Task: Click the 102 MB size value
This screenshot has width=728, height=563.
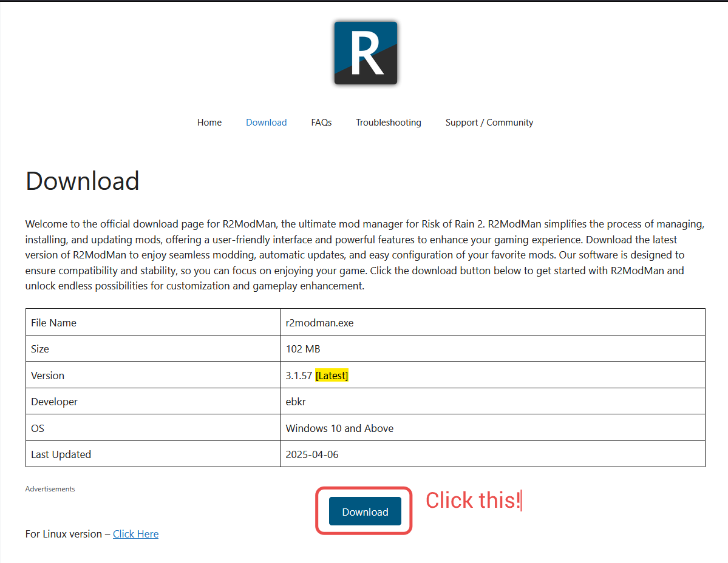Action: tap(302, 349)
